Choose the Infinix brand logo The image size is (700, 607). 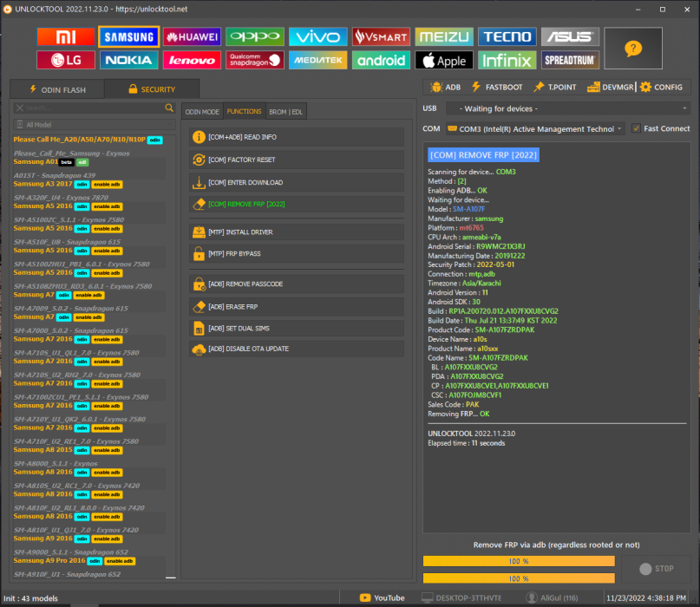click(507, 60)
